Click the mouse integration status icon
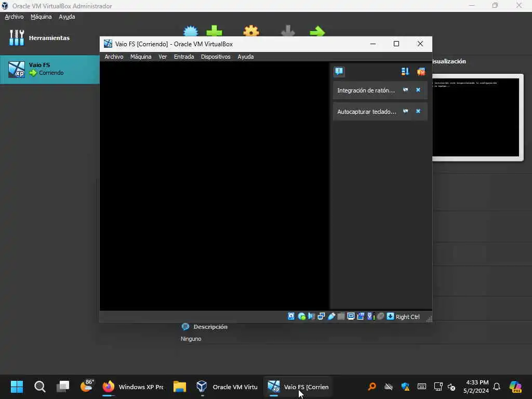Image resolution: width=532 pixels, height=399 pixels. click(x=381, y=316)
